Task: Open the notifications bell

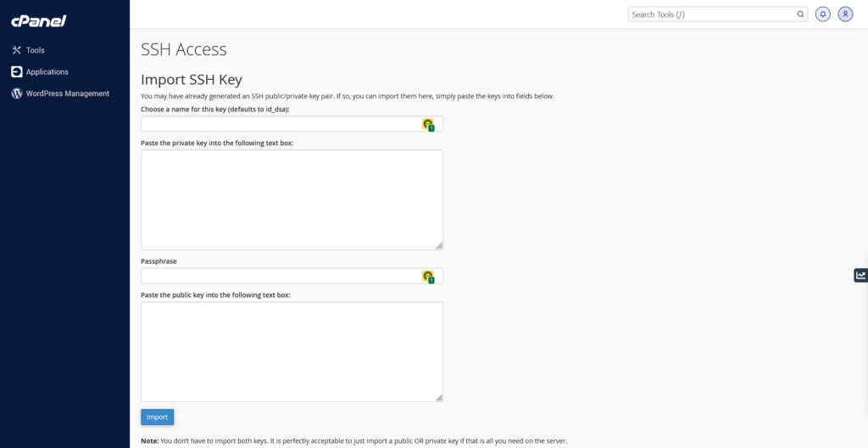Action: click(822, 14)
